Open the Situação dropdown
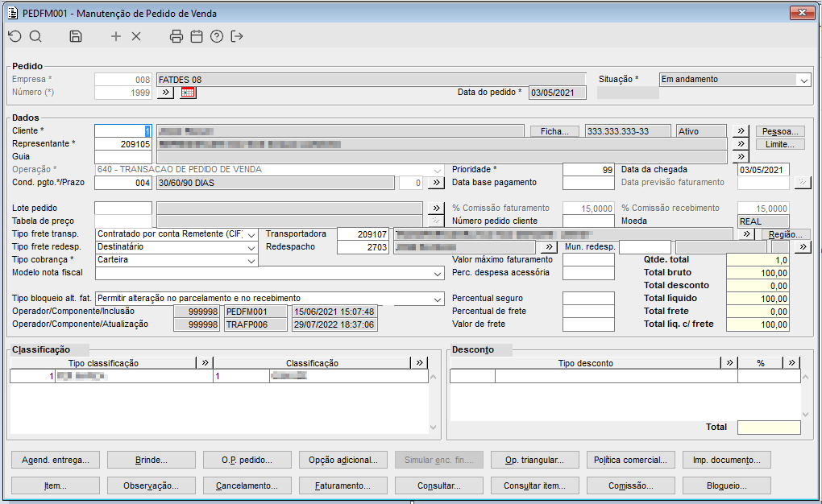This screenshot has height=504, width=822. tap(803, 80)
